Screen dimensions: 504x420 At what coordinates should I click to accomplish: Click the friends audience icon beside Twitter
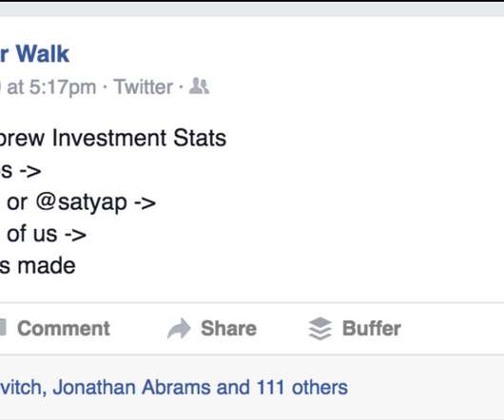coord(199,86)
